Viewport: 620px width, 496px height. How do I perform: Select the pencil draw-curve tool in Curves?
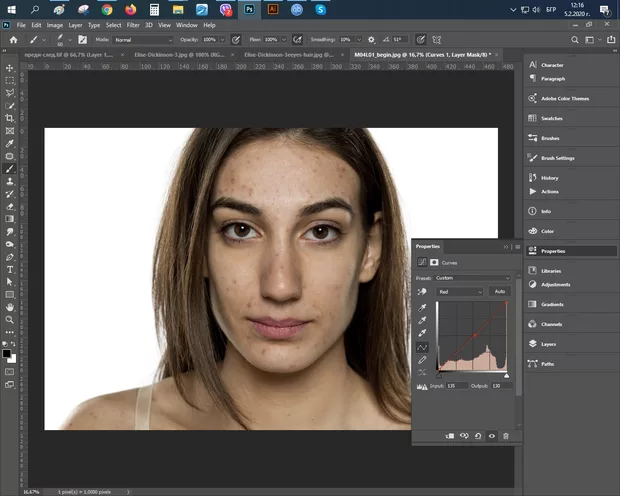point(423,360)
